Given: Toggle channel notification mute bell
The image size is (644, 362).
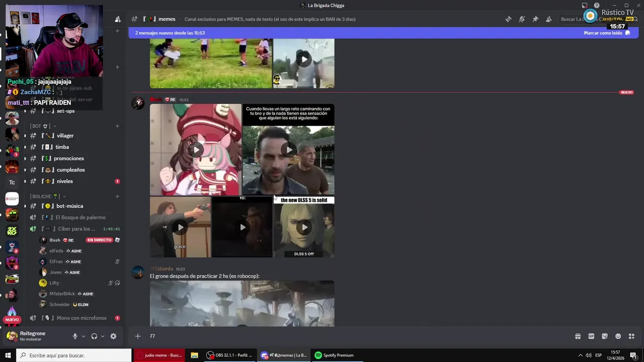Looking at the screenshot, I should (x=522, y=19).
